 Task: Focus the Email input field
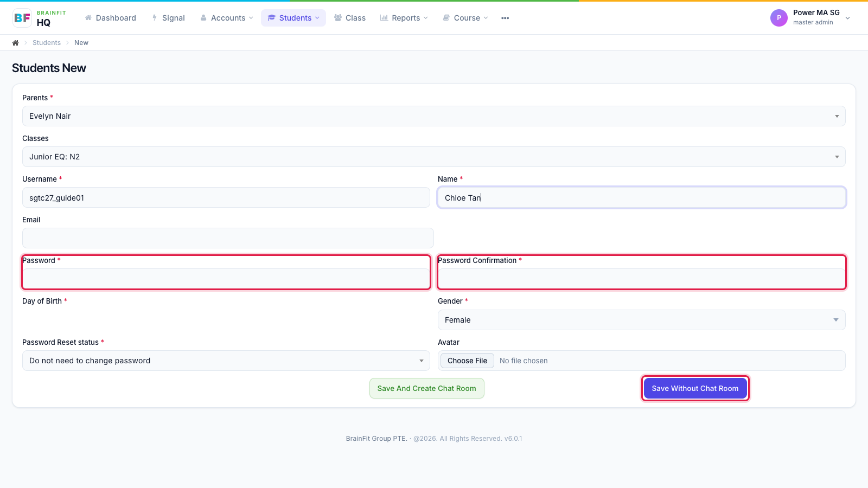coord(228,238)
